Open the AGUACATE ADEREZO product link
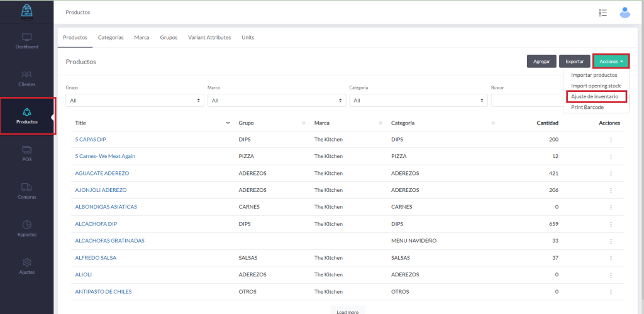This screenshot has width=644, height=314. pos(102,173)
